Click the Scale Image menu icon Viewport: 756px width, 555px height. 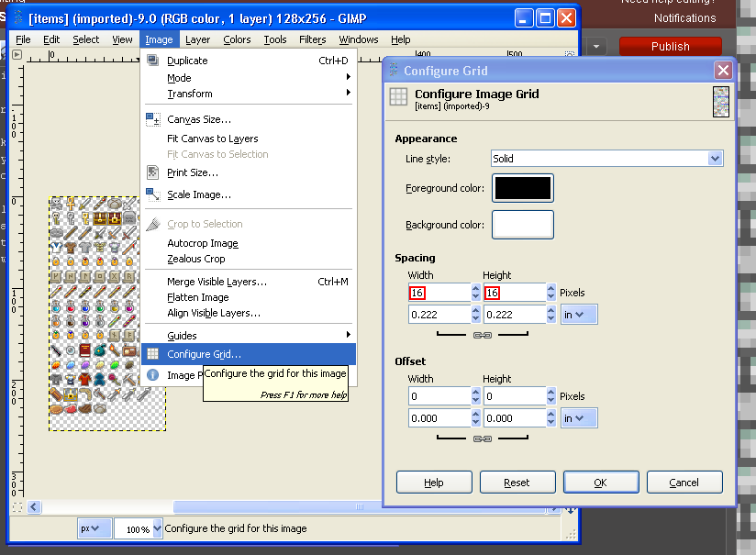pos(153,194)
